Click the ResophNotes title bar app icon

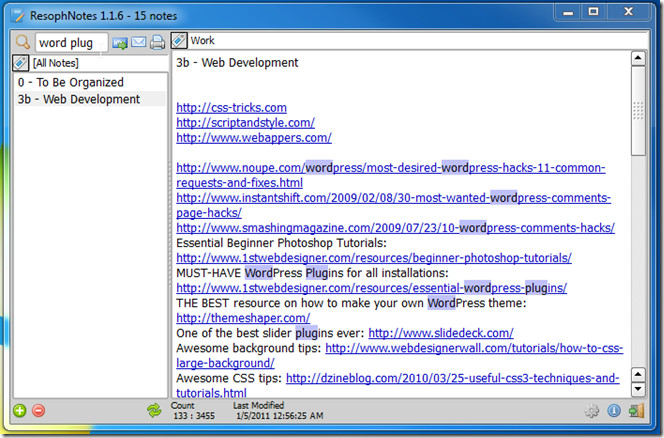pyautogui.click(x=18, y=16)
